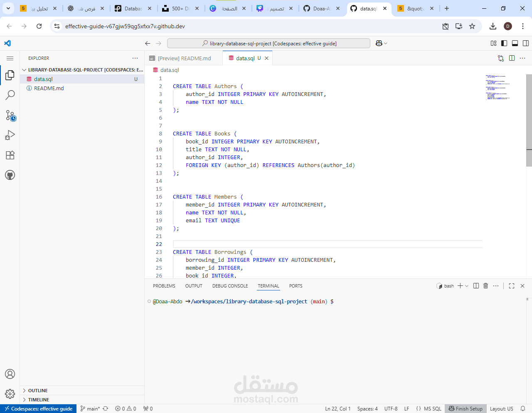Click the command center search box
Viewport: 532px width, 413px height.
point(268,43)
